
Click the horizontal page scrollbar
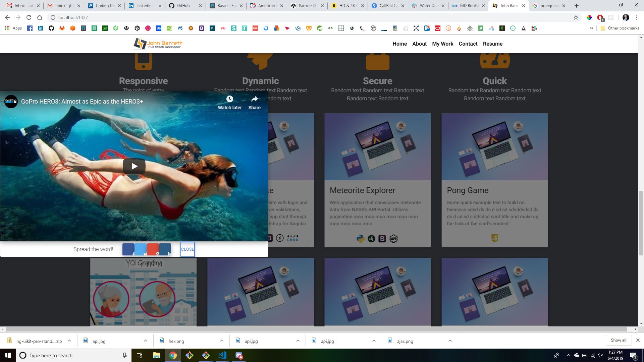[316, 329]
